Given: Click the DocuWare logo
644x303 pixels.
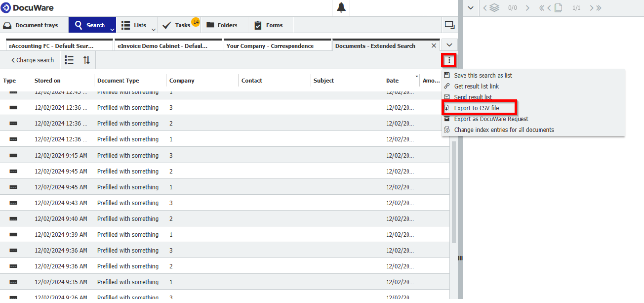Looking at the screenshot, I should [x=28, y=7].
